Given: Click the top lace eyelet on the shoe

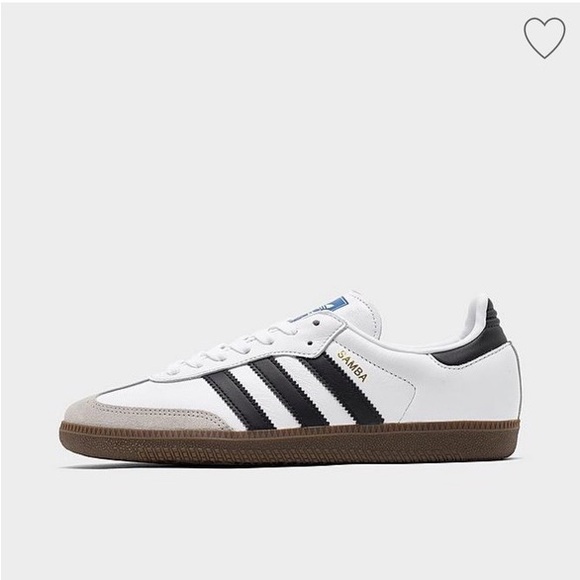Looking at the screenshot, I should pyautogui.click(x=316, y=323).
